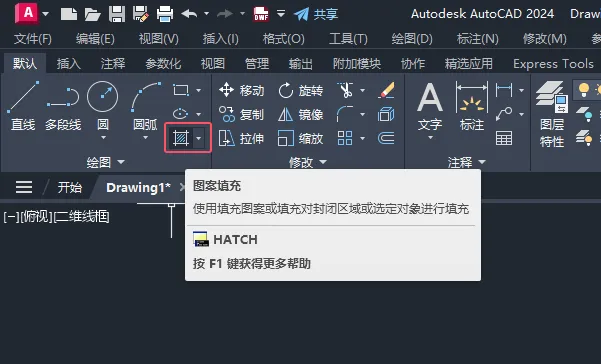Viewport: 601px width, 364px height.
Task: Switch to the 精选应用 ribbon tab
Action: (468, 64)
